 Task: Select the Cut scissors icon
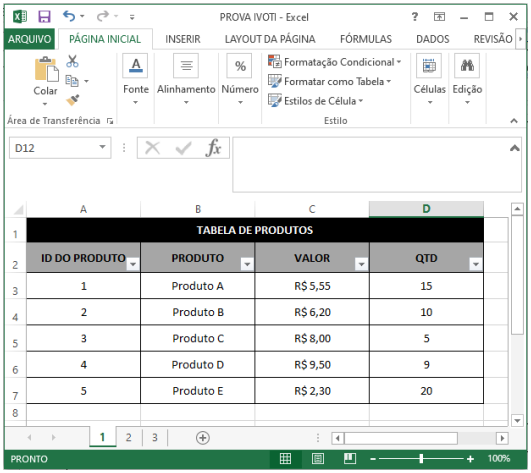pos(72,61)
